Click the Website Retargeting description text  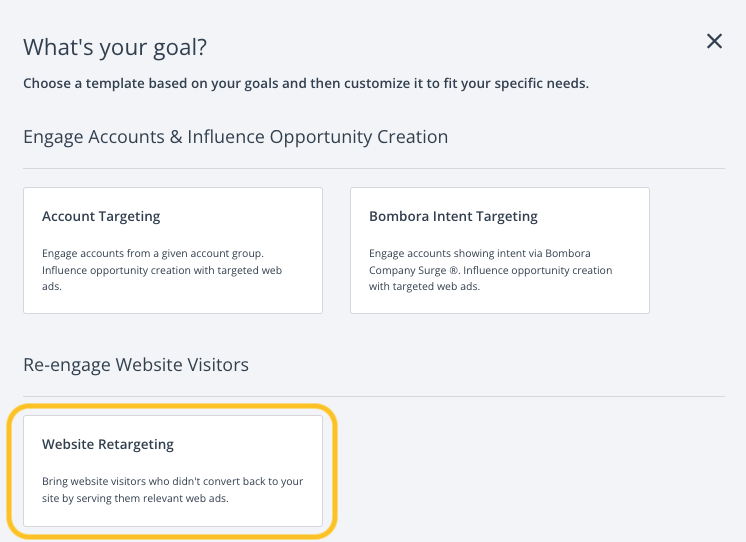[x=172, y=489]
